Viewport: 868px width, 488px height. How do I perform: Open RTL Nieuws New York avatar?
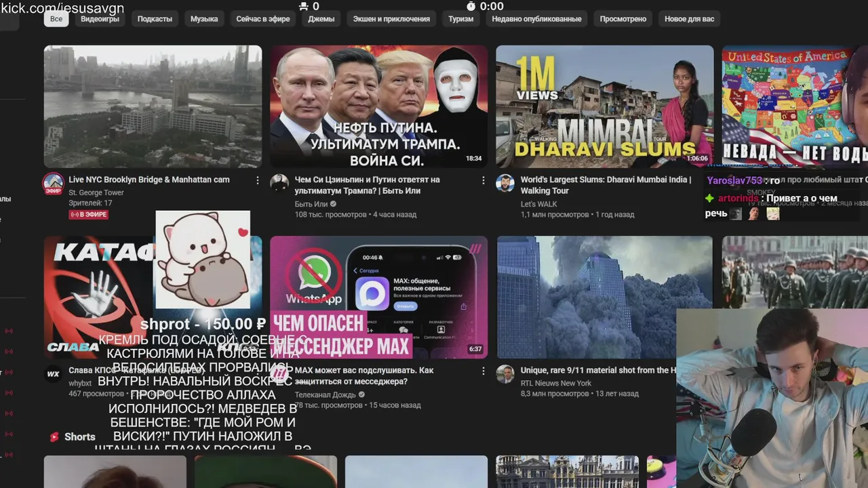coord(505,373)
